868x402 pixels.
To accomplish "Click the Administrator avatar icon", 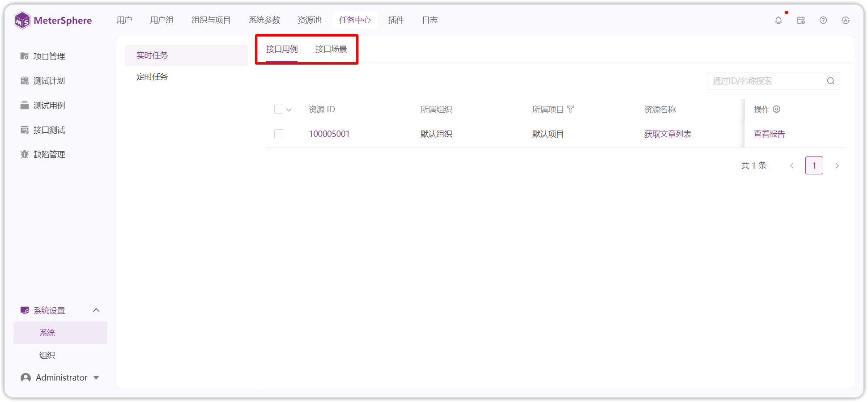I will 26,377.
